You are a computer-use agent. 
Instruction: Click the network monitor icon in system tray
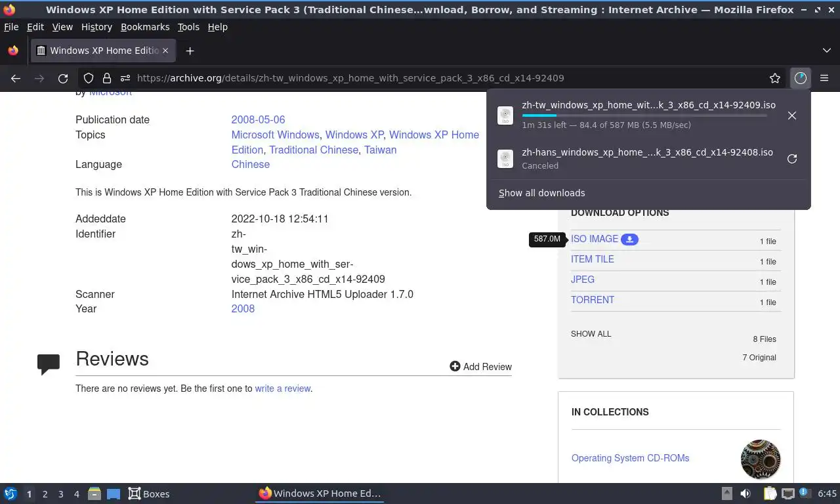point(788,493)
